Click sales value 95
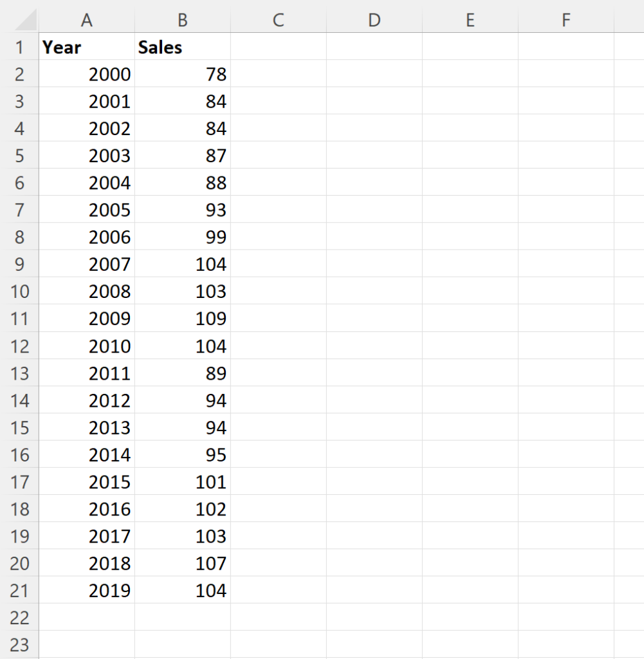The image size is (644, 659). 182,454
